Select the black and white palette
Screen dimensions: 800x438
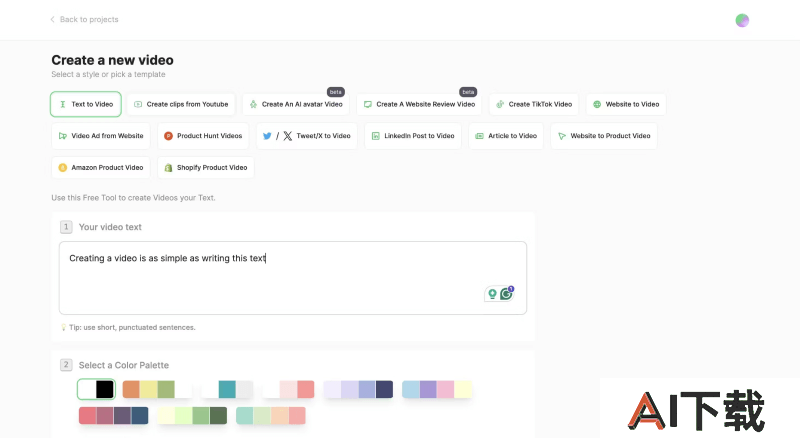pyautogui.click(x=96, y=390)
